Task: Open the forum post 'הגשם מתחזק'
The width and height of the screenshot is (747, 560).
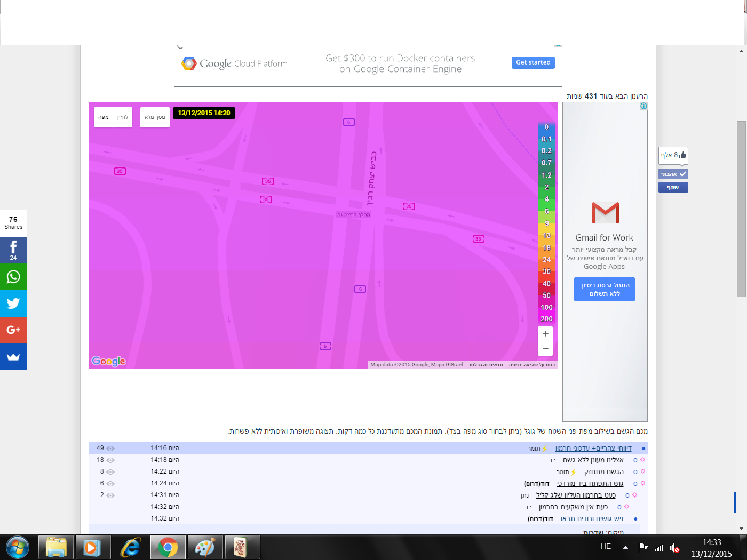Action: (x=603, y=472)
